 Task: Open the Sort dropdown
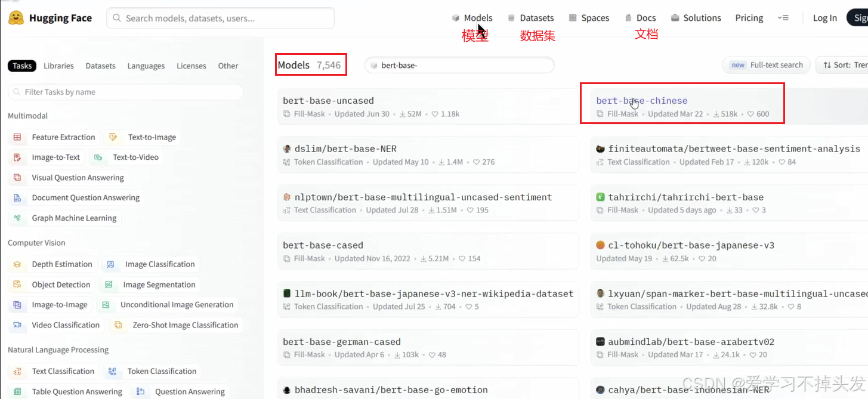pyautogui.click(x=842, y=65)
